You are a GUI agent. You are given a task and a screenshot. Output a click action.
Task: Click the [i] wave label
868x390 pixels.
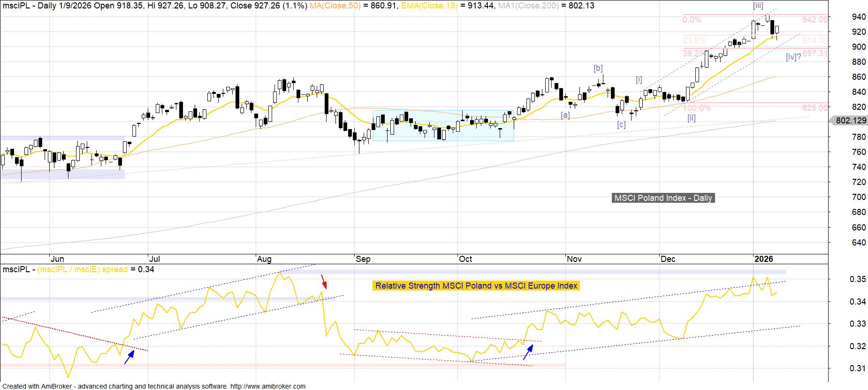tap(639, 80)
